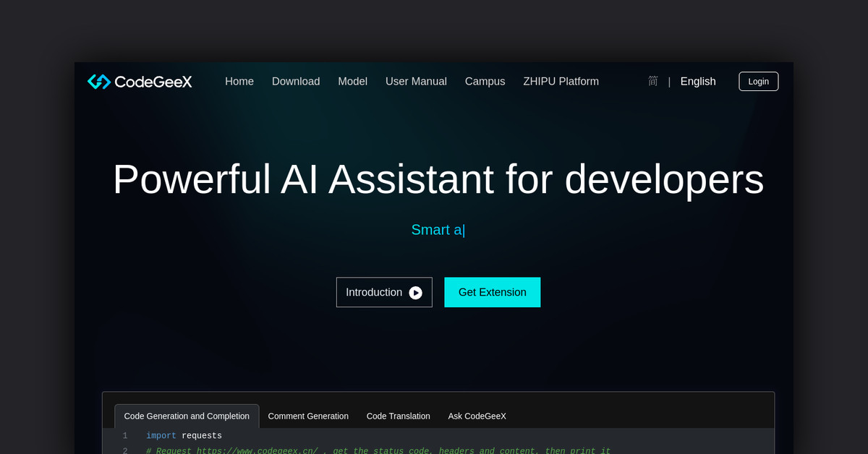
Task: Open the Login dialog
Action: click(x=758, y=81)
